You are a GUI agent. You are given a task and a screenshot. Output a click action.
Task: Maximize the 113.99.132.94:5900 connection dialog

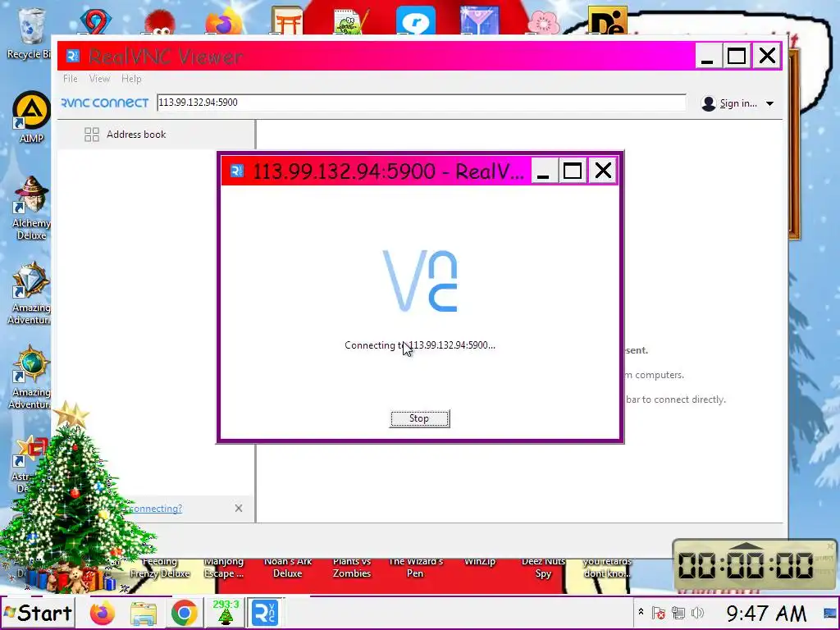point(573,171)
